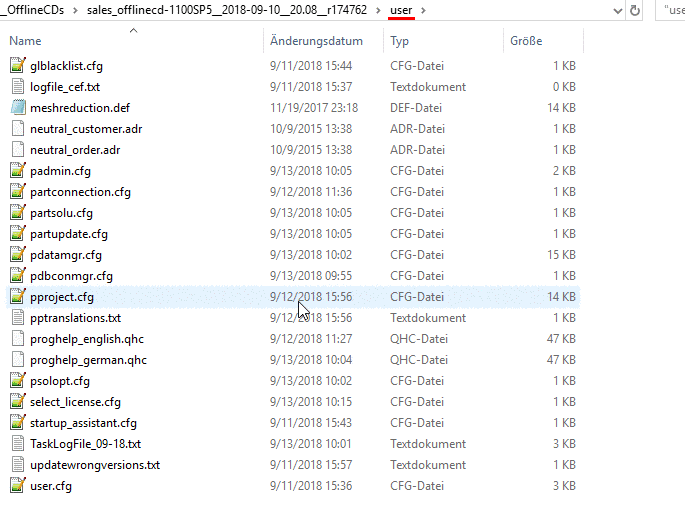Navigate to the user breadcrumb segment
The image size is (685, 509).
point(401,10)
